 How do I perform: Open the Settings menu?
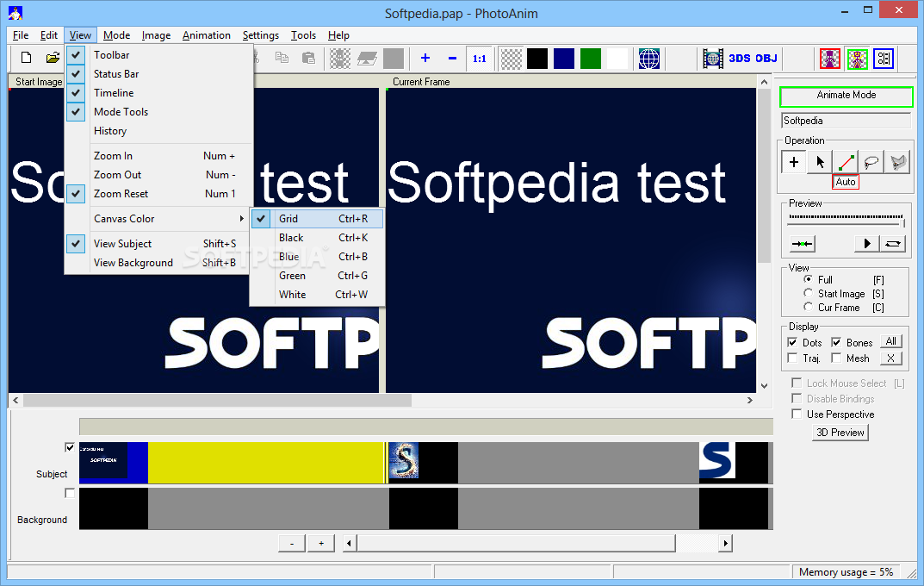260,35
